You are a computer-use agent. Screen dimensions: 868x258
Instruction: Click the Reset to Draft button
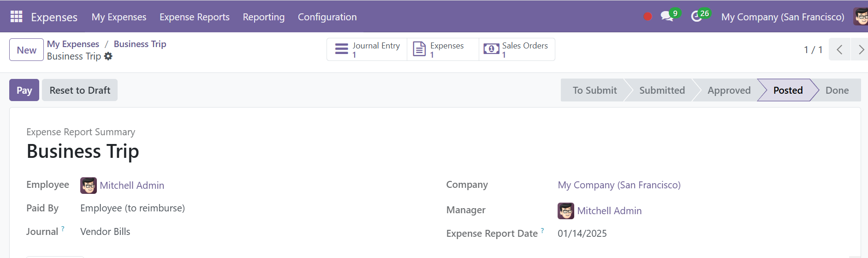pos(80,90)
